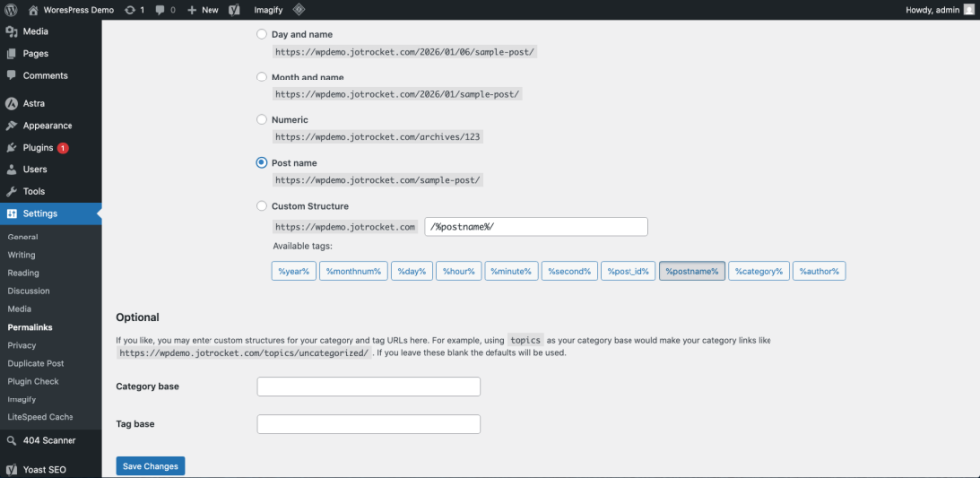Open Privacy settings submenu item
Screen dimensions: 980x478
pos(21,346)
